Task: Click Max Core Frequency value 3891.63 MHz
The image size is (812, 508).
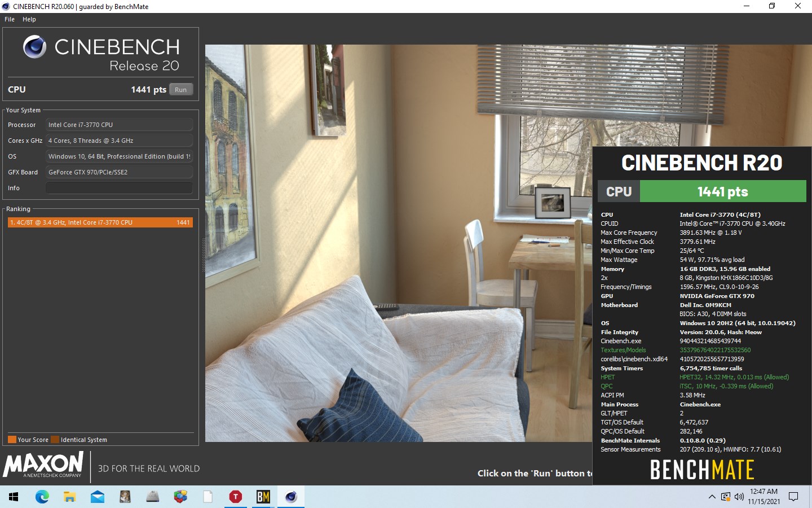Action: tap(710, 233)
